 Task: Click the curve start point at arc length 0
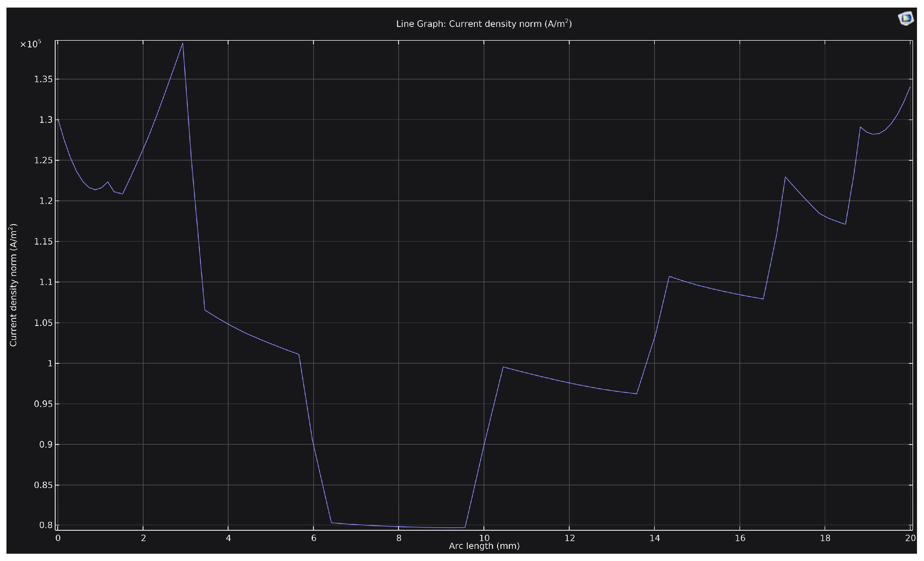[58, 119]
